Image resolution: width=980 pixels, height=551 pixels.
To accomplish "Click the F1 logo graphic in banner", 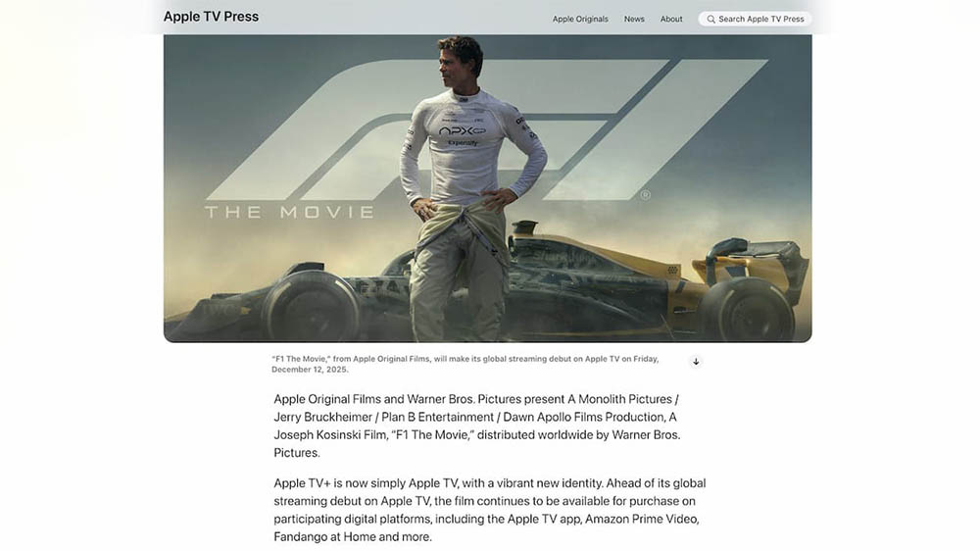I will (487, 129).
